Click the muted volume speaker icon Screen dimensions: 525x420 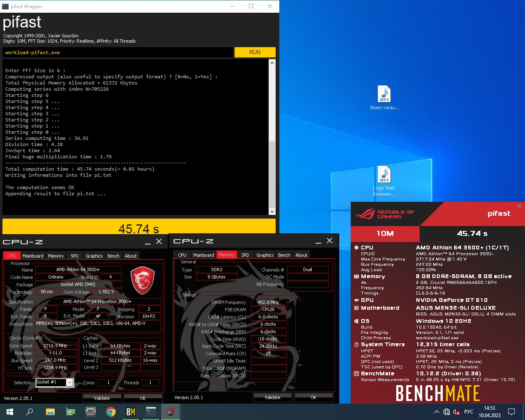(456, 412)
